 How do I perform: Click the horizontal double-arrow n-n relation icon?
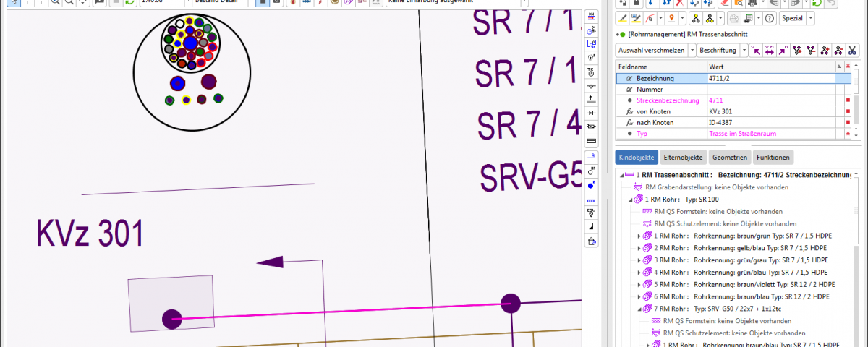[770, 51]
